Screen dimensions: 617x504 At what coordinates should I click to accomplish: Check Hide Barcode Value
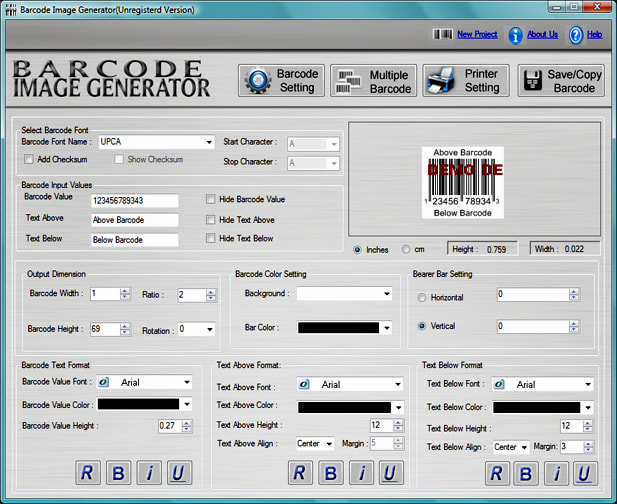tap(211, 199)
